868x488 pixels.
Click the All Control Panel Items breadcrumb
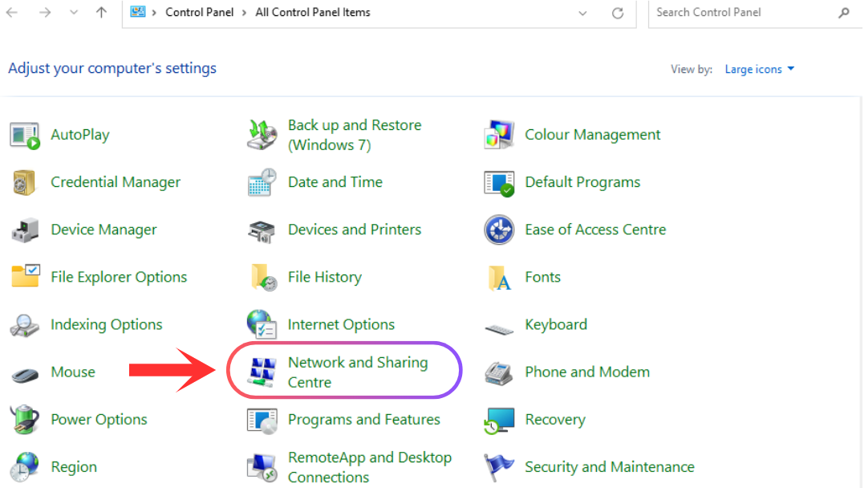(313, 12)
